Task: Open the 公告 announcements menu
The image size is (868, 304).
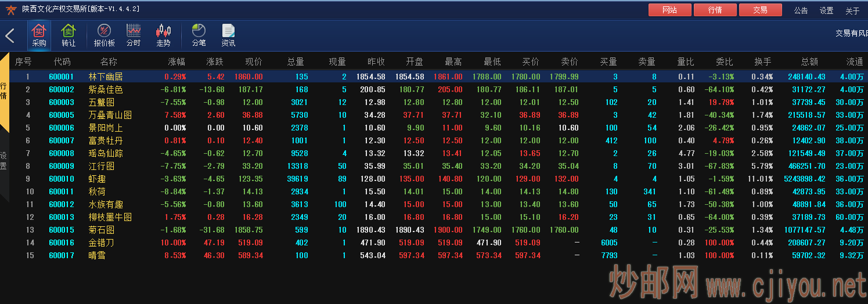Action: (801, 10)
